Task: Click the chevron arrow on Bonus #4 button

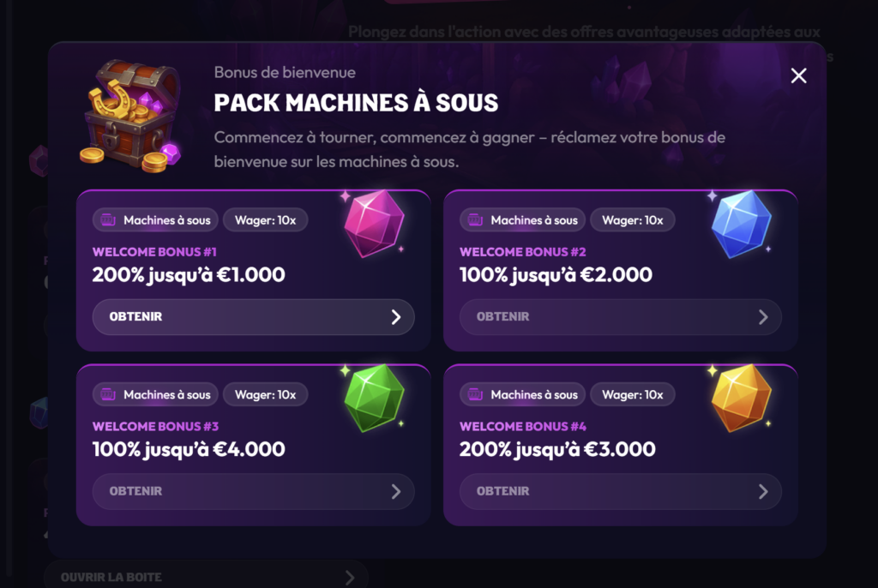Action: click(x=763, y=492)
